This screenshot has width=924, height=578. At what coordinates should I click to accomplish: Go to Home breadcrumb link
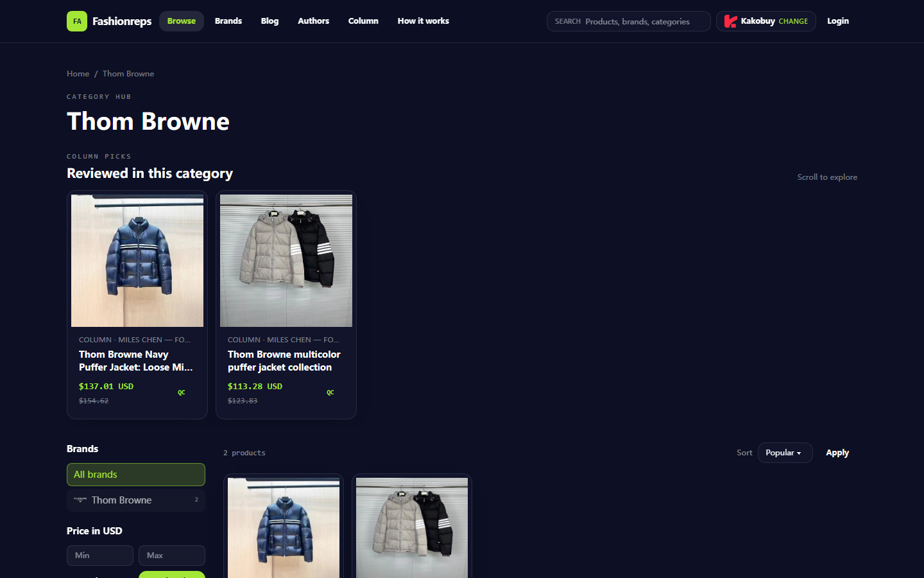coord(78,74)
